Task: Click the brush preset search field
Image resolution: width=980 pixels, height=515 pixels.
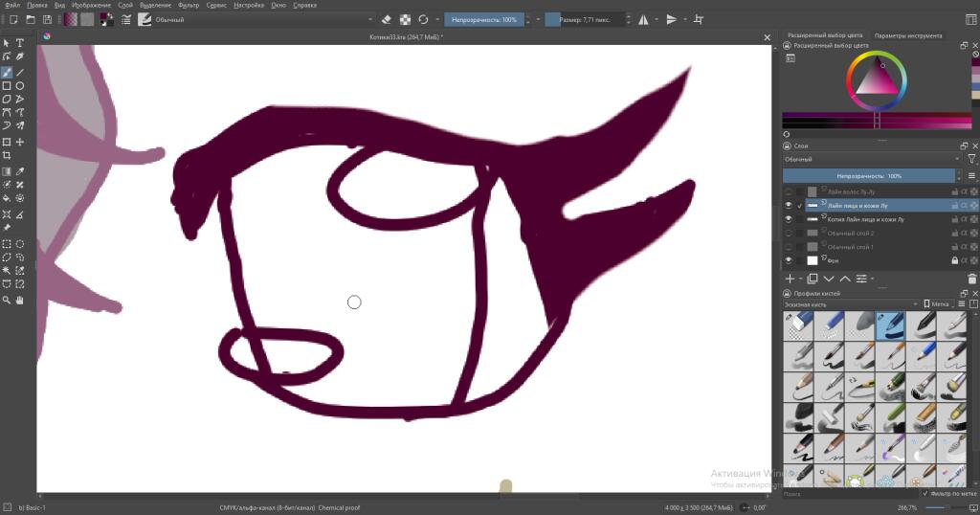Action: pyautogui.click(x=850, y=494)
